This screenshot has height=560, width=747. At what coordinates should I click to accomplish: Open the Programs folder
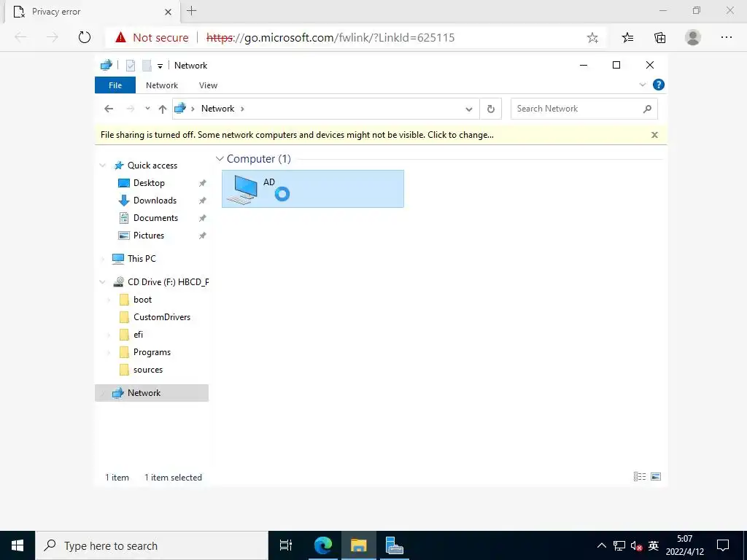(152, 352)
